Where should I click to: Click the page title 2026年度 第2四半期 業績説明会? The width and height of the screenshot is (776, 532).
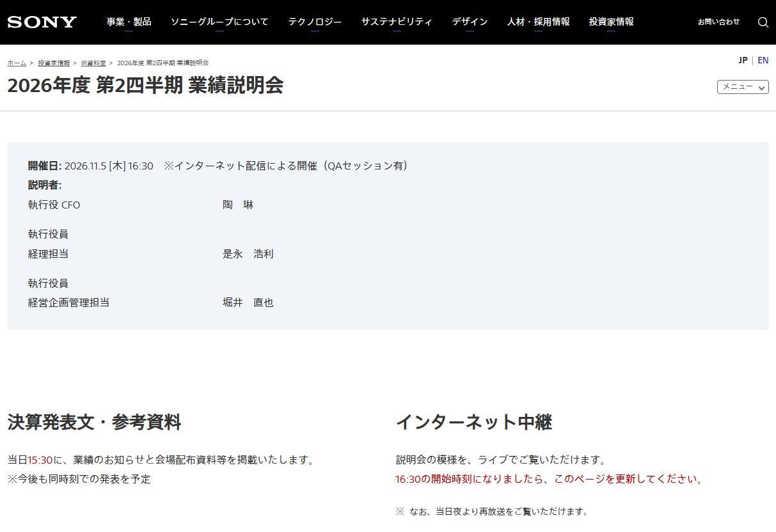145,85
